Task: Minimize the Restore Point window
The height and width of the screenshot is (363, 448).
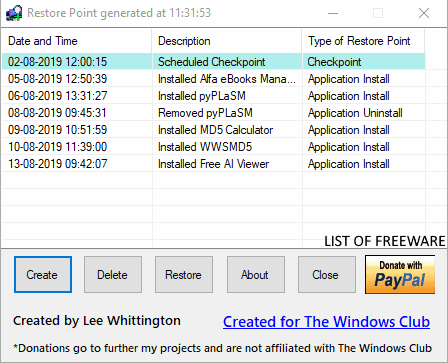Action: (333, 13)
